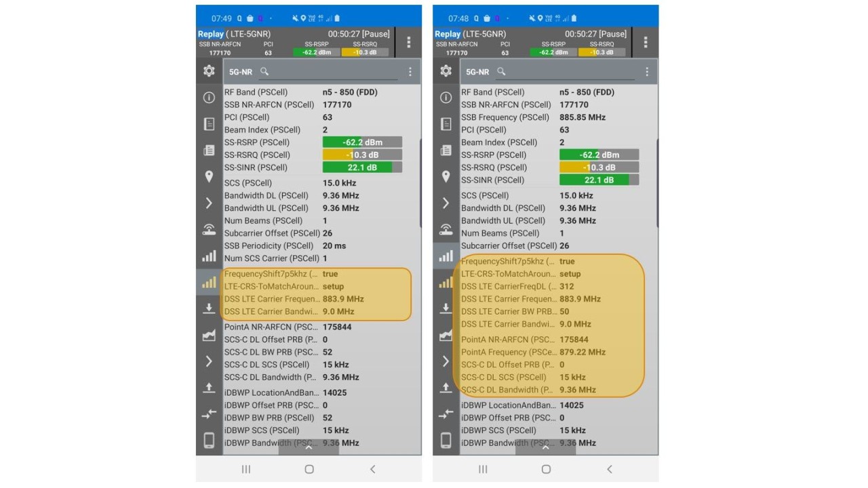Viewport: 868px width, 488px height.
Task: Open phone device icon in right phone sidebar
Action: (x=446, y=441)
